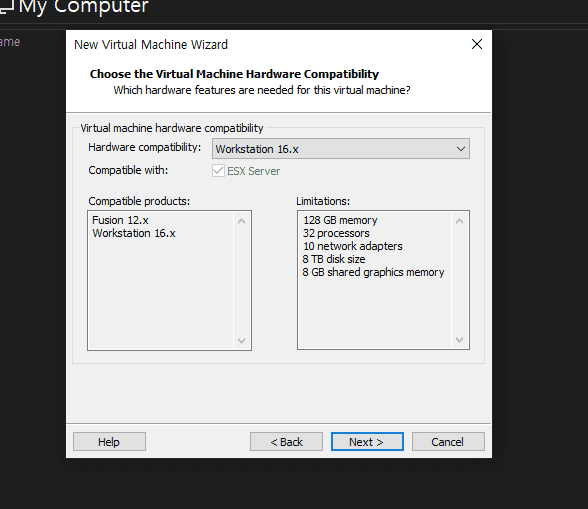
Task: Close the New Virtual Machine Wizard dialog
Action: tap(477, 44)
